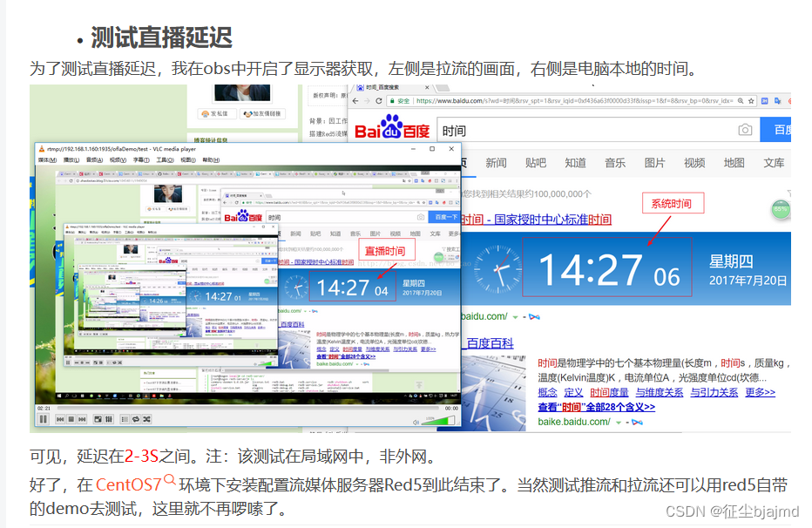The width and height of the screenshot is (812, 528).
Task: Open VLC 字幕(T) menu
Action: (141, 160)
